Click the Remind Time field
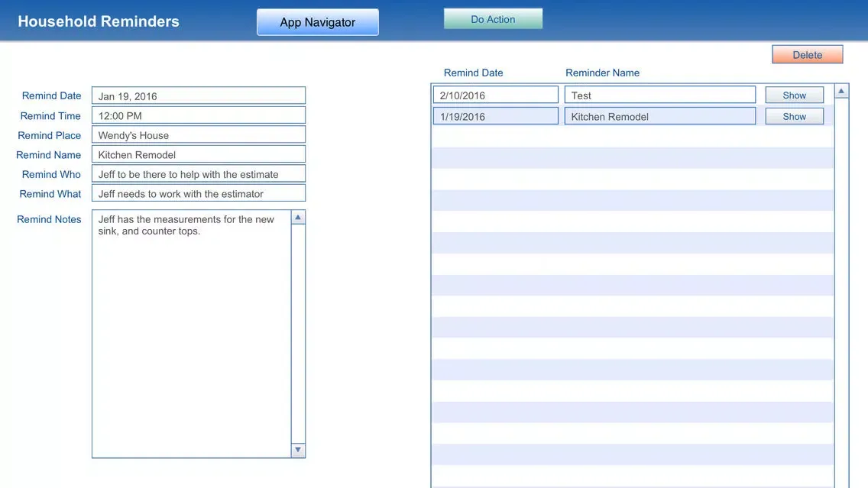Viewport: 868px width, 488px height. click(198, 116)
